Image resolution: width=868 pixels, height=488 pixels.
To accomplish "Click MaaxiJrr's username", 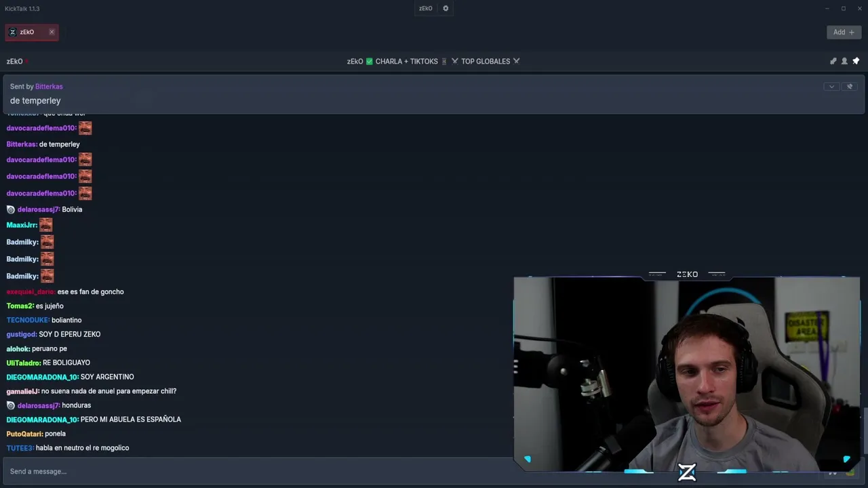I will click(22, 225).
